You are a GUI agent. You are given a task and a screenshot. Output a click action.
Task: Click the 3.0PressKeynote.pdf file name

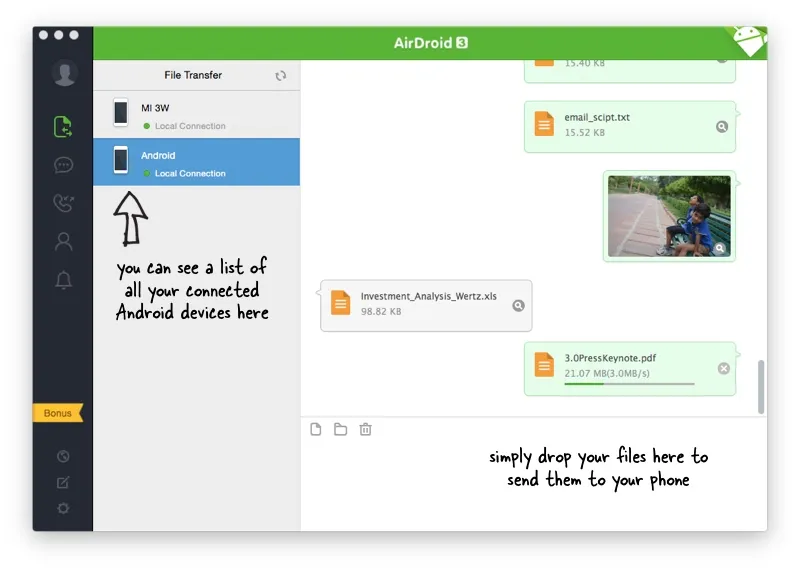[610, 358]
